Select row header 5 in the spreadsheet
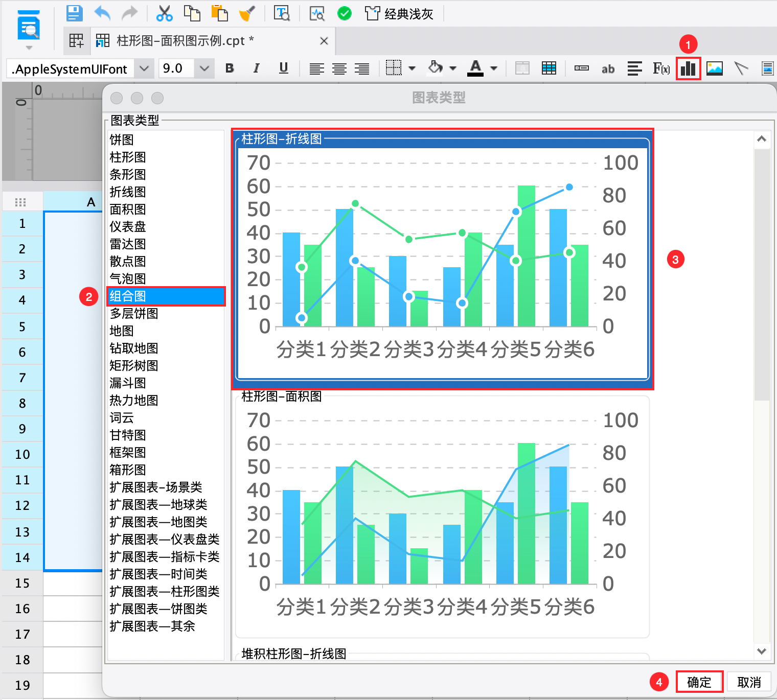The height and width of the screenshot is (700, 777). tap(22, 326)
